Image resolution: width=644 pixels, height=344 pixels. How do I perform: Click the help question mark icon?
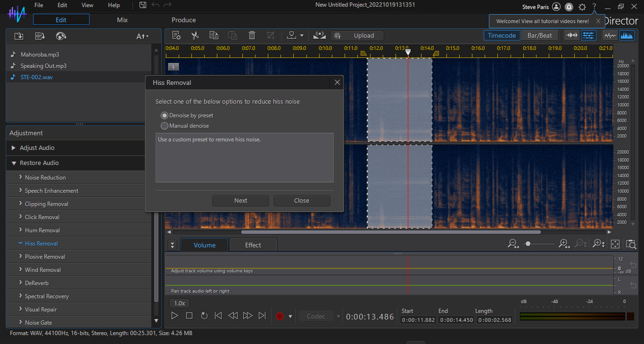click(x=594, y=7)
